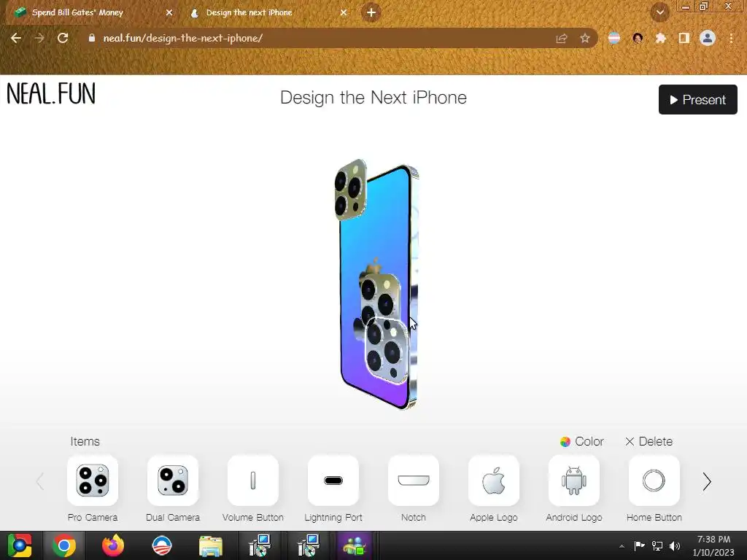
Task: Open Chrome from the taskbar
Action: [x=64, y=545]
